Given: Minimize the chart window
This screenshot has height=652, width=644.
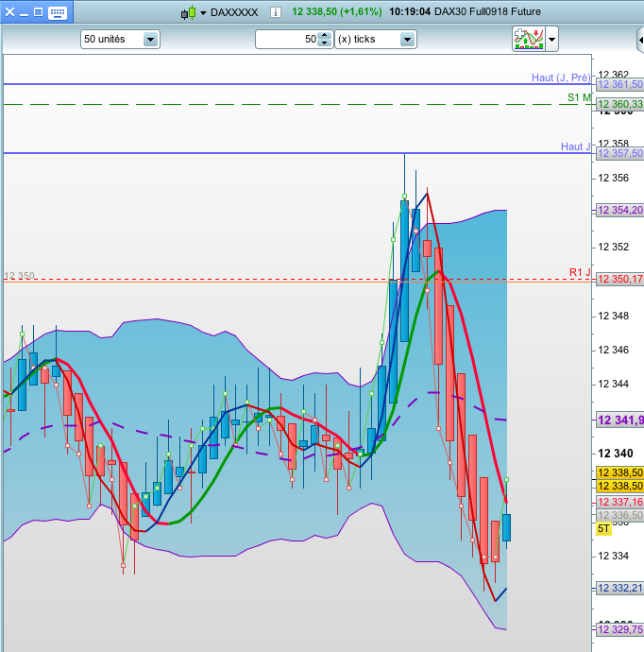Looking at the screenshot, I should 25,13.
